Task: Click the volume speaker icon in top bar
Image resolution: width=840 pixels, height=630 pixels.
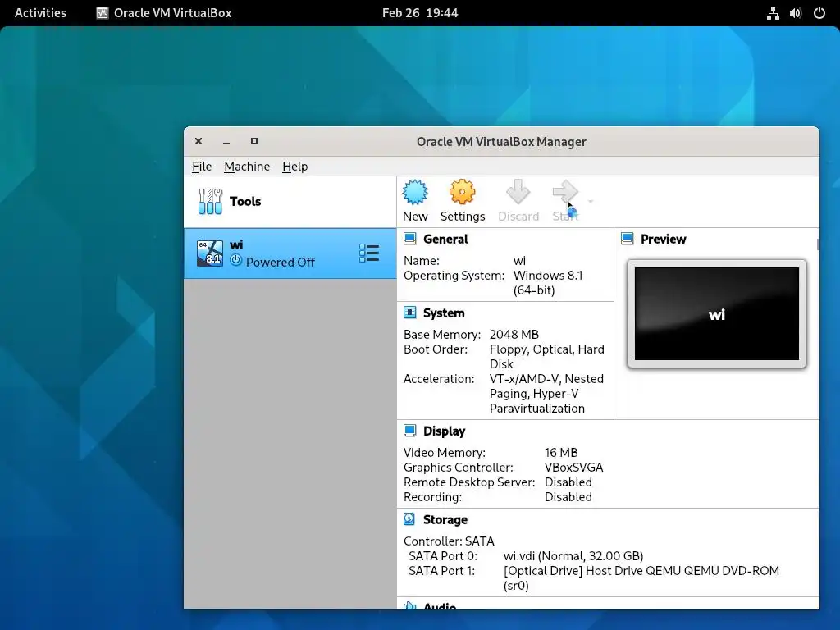Action: tap(796, 13)
